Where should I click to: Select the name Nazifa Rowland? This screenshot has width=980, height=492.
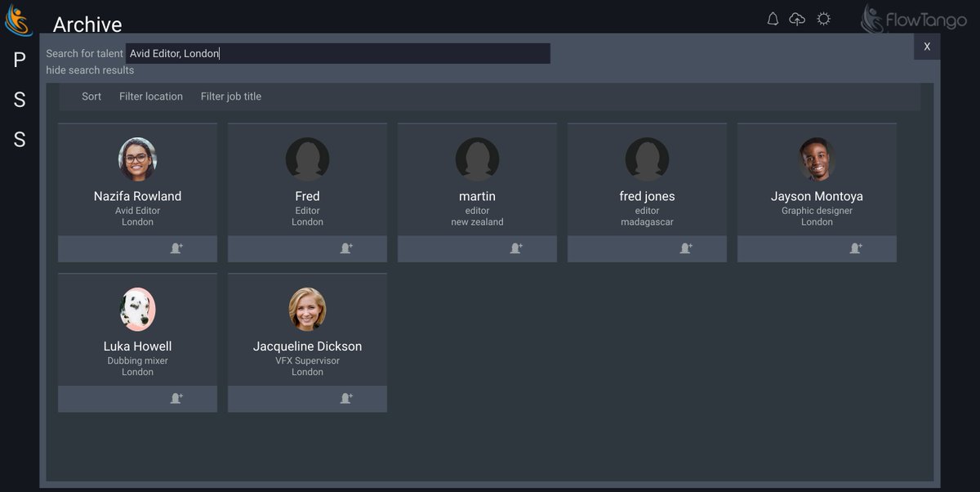[137, 196]
